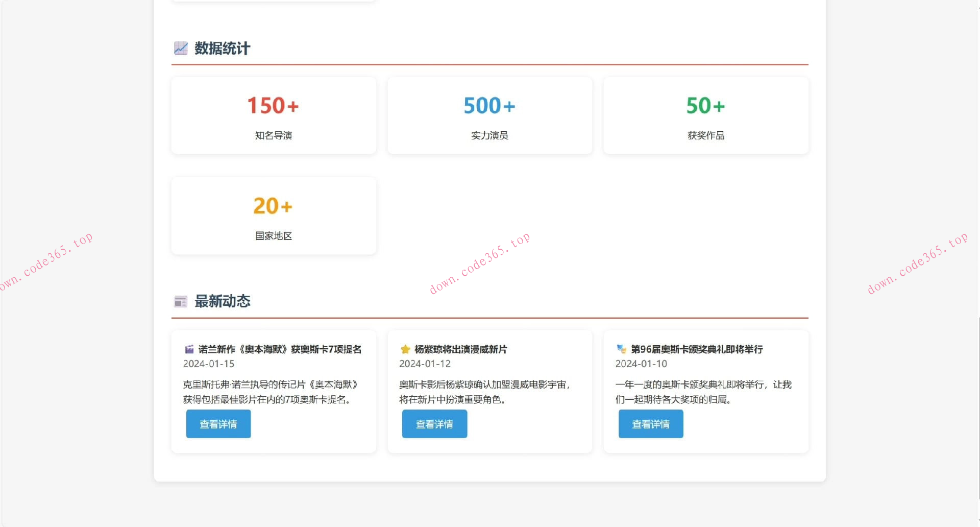Click the 500+ 实力演员 statistic number
Image resolution: width=980 pixels, height=527 pixels.
489,106
